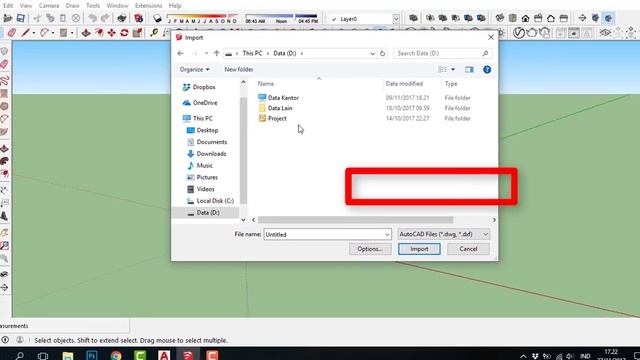640x360 pixels.
Task: Select the Project folder
Action: (277, 118)
